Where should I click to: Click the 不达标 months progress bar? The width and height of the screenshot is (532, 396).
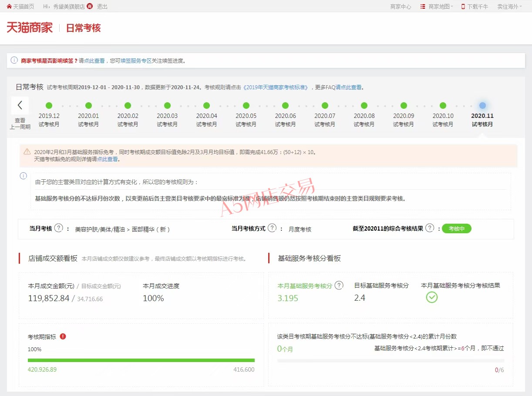click(x=391, y=361)
